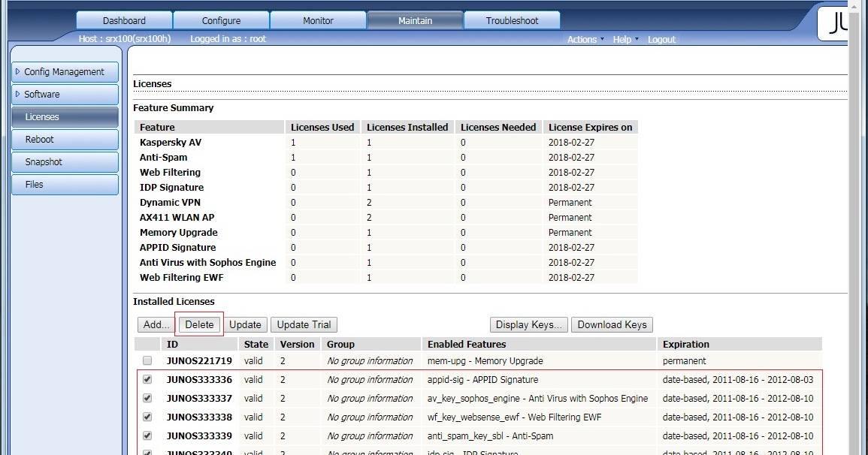
Task: Click the Logout link
Action: pyautogui.click(x=661, y=39)
